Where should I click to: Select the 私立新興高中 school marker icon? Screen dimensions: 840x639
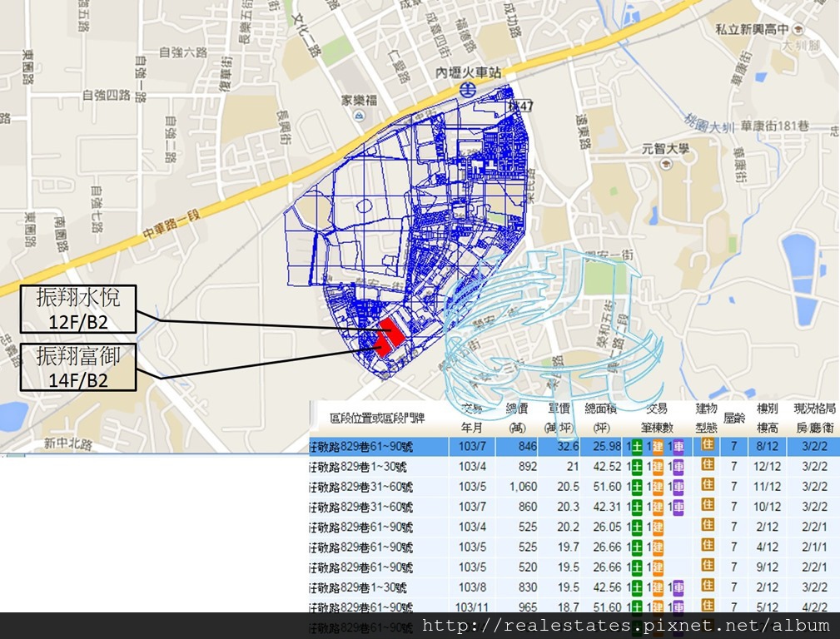(x=798, y=28)
